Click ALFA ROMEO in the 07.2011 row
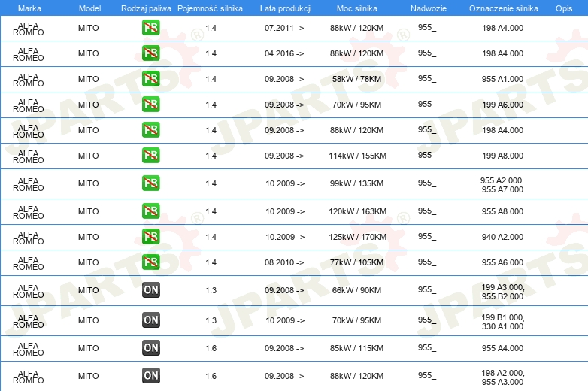The height and width of the screenshot is (391, 588). coord(28,29)
